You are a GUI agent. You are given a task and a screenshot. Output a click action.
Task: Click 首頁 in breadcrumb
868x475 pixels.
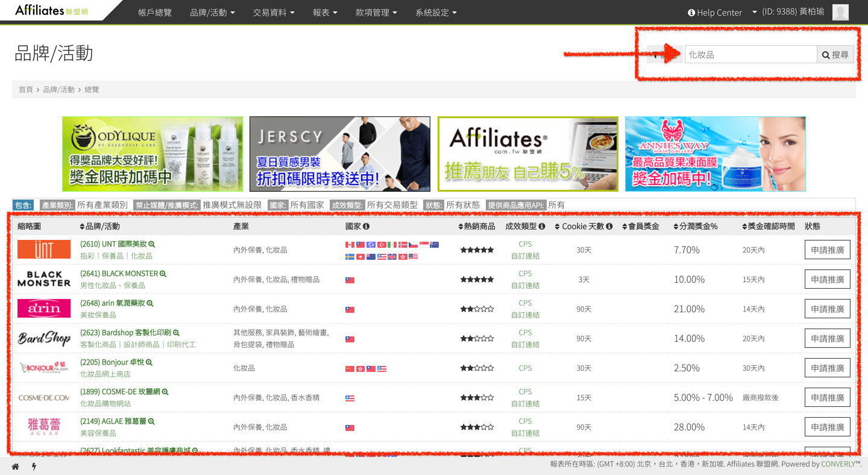coord(26,90)
